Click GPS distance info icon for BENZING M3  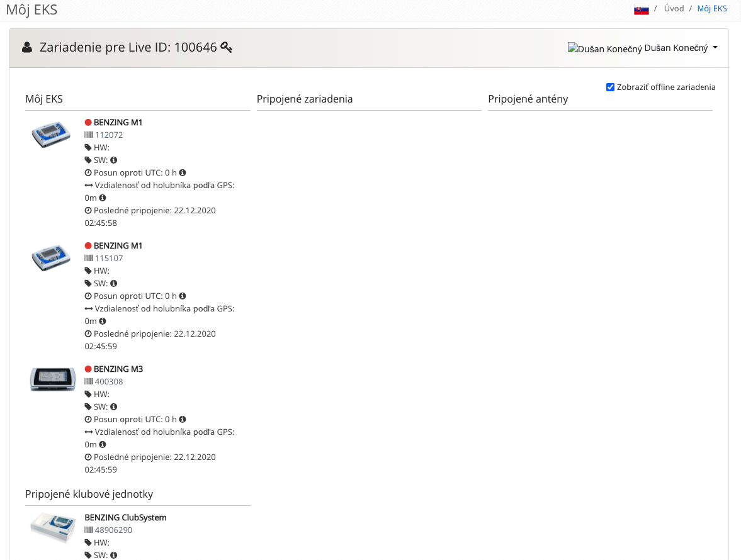click(103, 444)
